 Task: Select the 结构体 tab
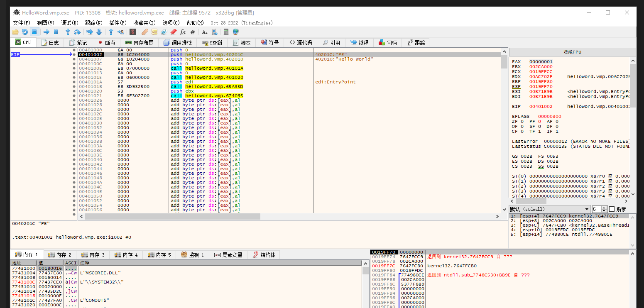pyautogui.click(x=264, y=254)
